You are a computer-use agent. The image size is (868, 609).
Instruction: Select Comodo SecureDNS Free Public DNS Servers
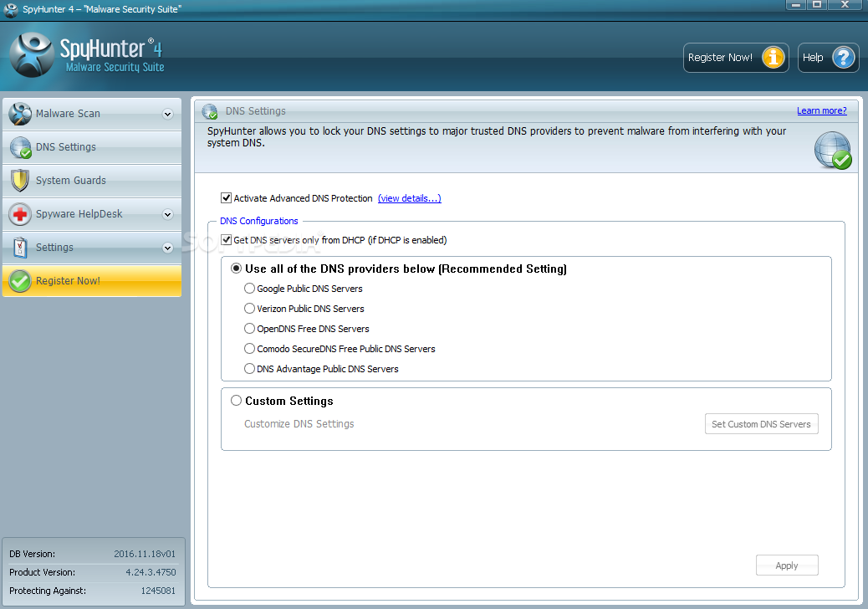[x=250, y=349]
